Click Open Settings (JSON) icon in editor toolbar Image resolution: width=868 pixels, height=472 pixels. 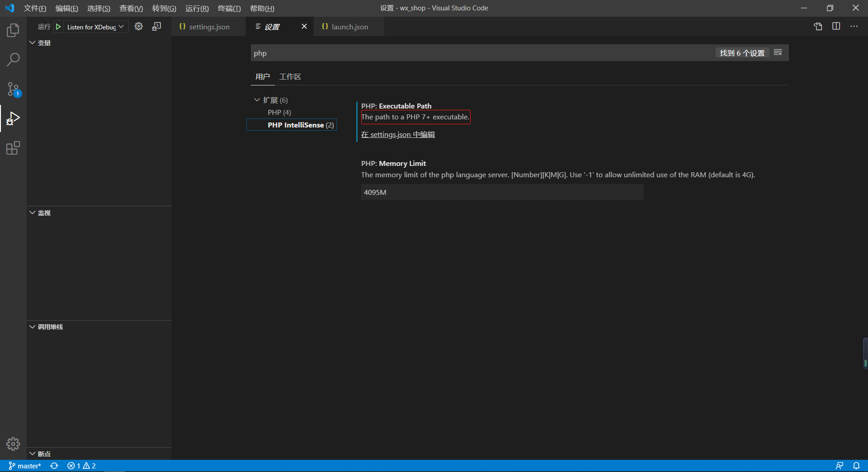pos(818,26)
